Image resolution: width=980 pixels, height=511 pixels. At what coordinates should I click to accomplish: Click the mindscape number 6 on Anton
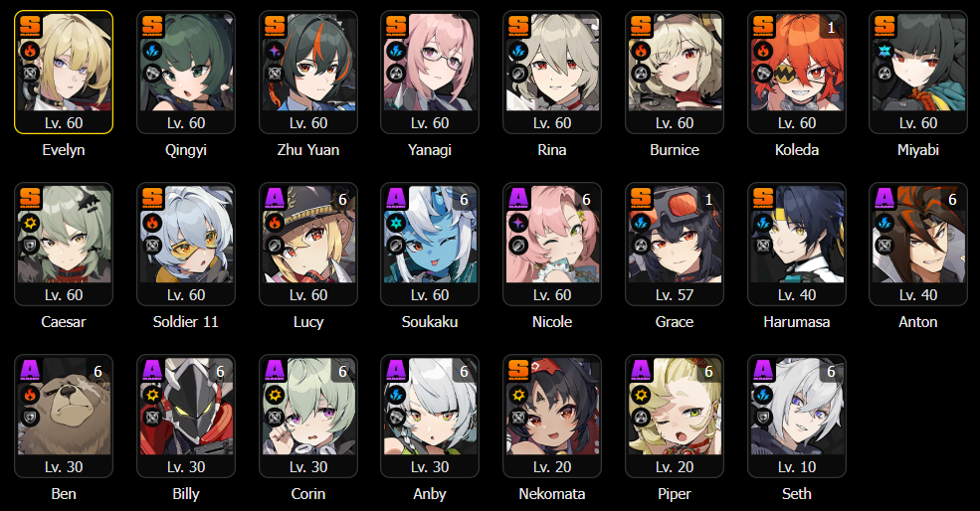(952, 199)
